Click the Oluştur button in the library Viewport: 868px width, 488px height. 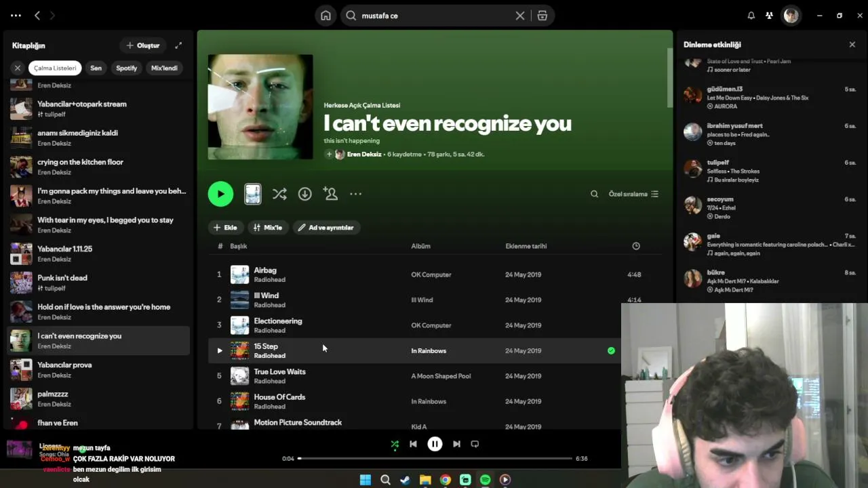tap(143, 45)
